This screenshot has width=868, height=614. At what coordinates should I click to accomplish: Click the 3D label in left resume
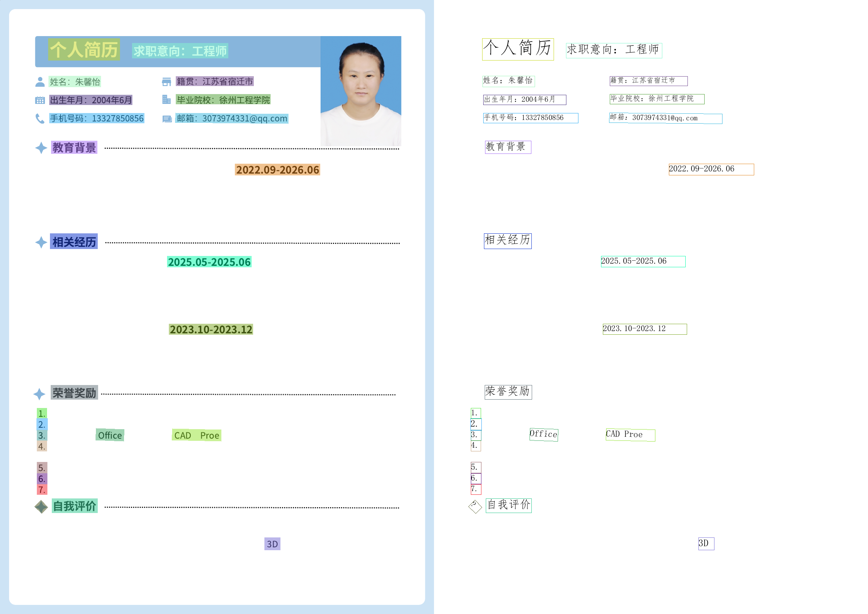click(272, 544)
